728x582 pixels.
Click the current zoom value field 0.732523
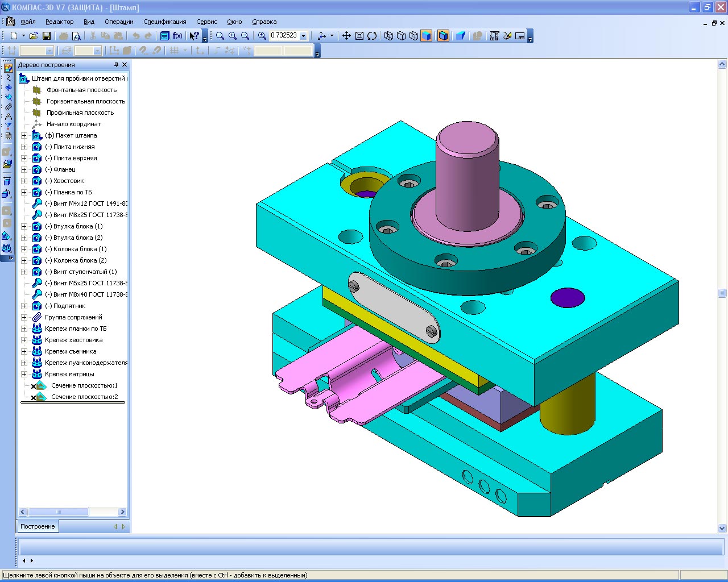[284, 35]
